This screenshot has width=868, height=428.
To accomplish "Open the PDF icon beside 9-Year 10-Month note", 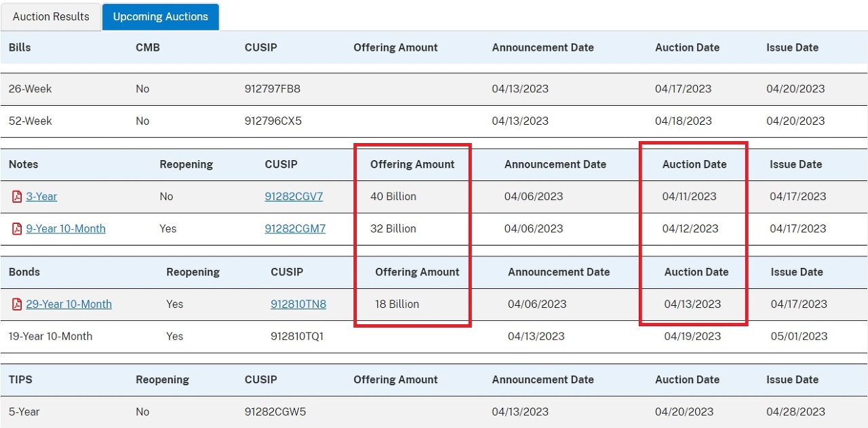I will coord(17,229).
